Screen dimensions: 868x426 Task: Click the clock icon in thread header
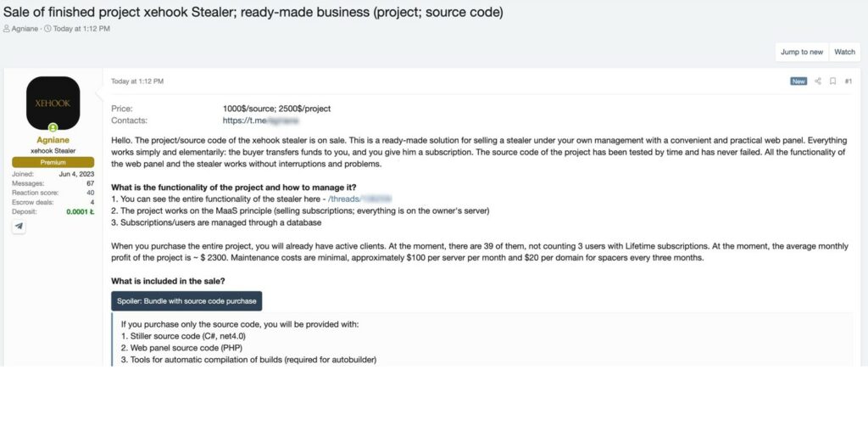pyautogui.click(x=47, y=29)
